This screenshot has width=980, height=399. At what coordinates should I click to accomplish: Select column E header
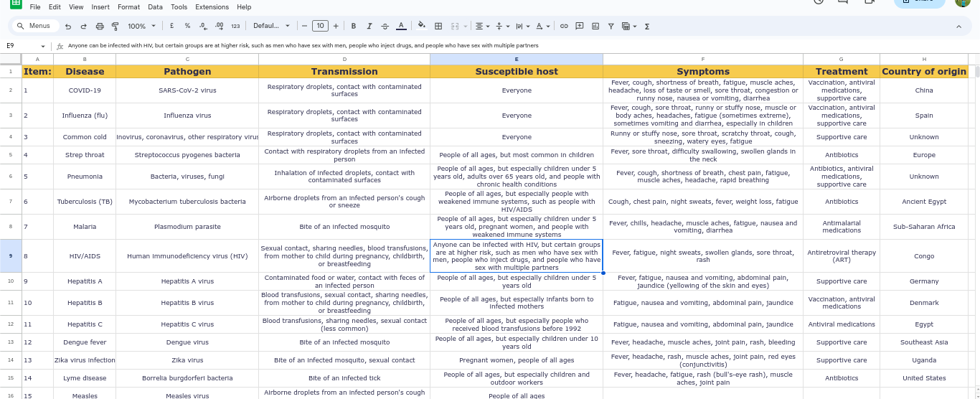click(517, 59)
